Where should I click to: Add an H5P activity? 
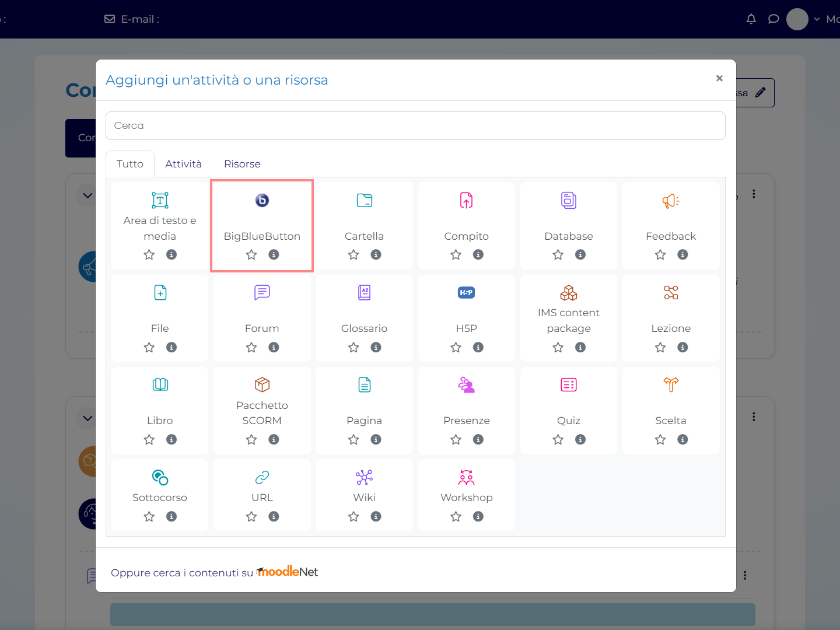click(466, 293)
